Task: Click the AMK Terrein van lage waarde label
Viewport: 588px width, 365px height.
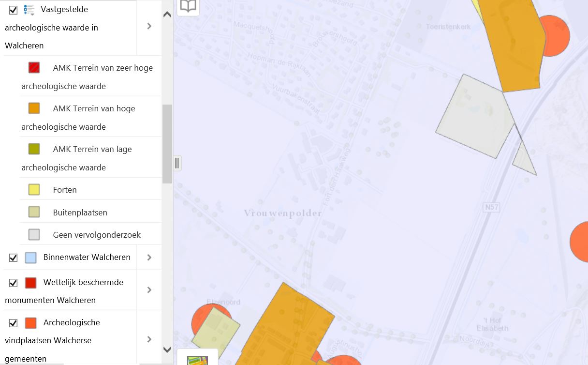Action: click(77, 158)
